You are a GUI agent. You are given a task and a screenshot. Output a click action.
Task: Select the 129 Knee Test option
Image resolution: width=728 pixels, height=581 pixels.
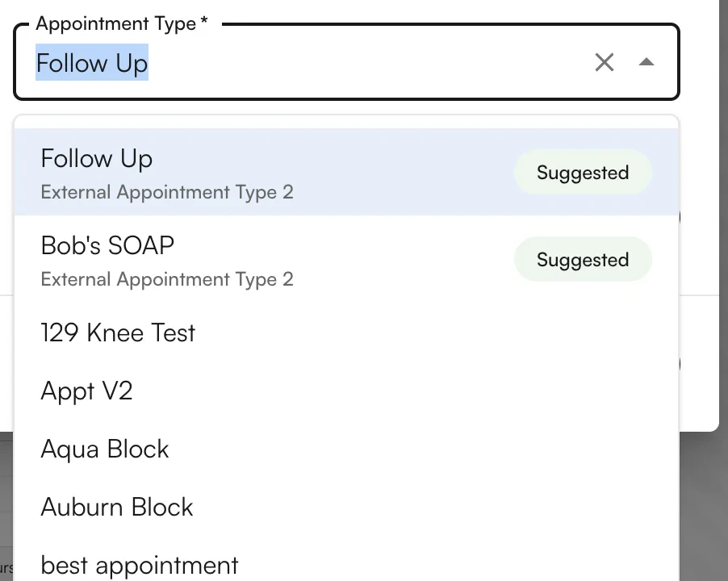point(118,332)
